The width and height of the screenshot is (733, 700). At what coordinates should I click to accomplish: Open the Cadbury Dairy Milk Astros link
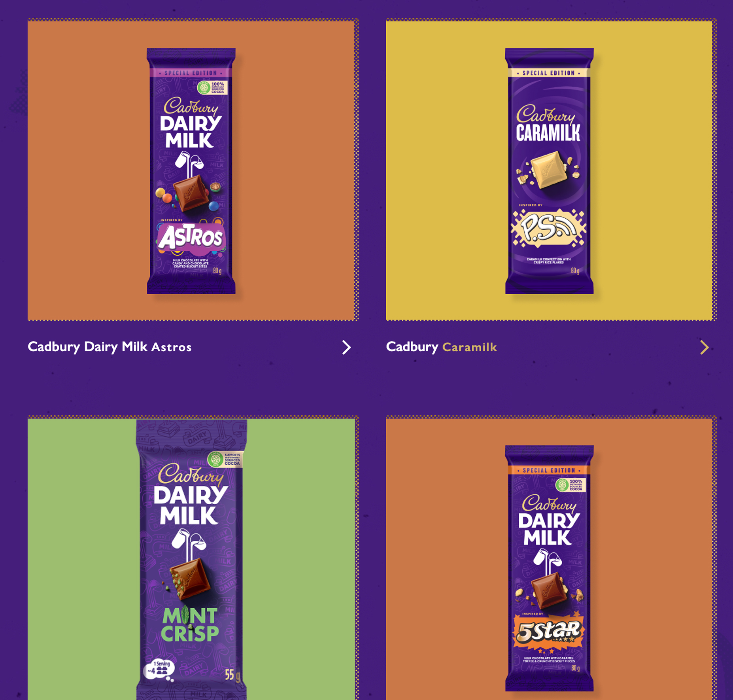click(110, 347)
